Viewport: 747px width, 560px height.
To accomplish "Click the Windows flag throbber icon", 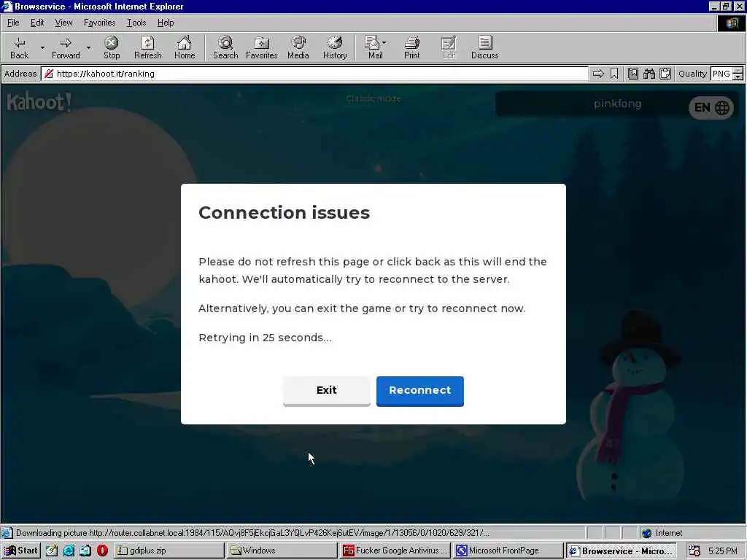I will (731, 23).
